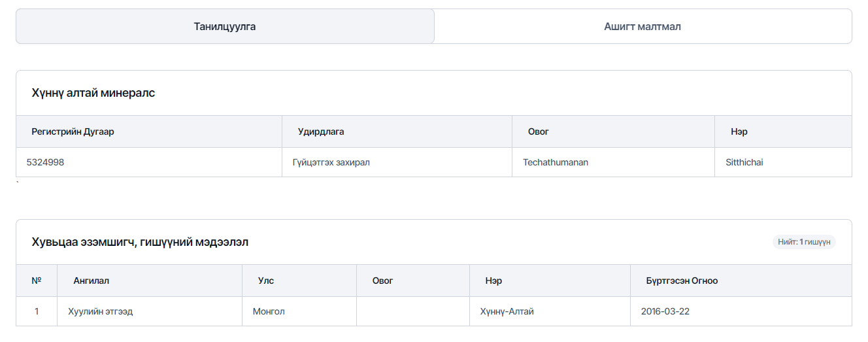The image size is (868, 342).
Task: Select the Регистрийн Дугаар column header
Action: pos(149,131)
